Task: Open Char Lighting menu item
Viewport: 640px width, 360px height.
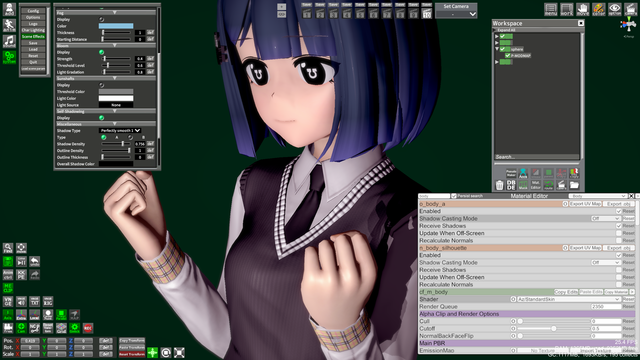Action: tap(33, 30)
